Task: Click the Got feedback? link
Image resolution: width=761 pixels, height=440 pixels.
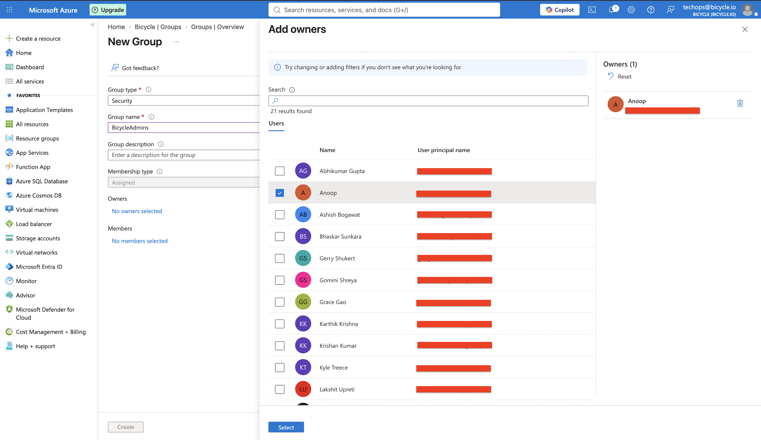Action: (x=135, y=68)
